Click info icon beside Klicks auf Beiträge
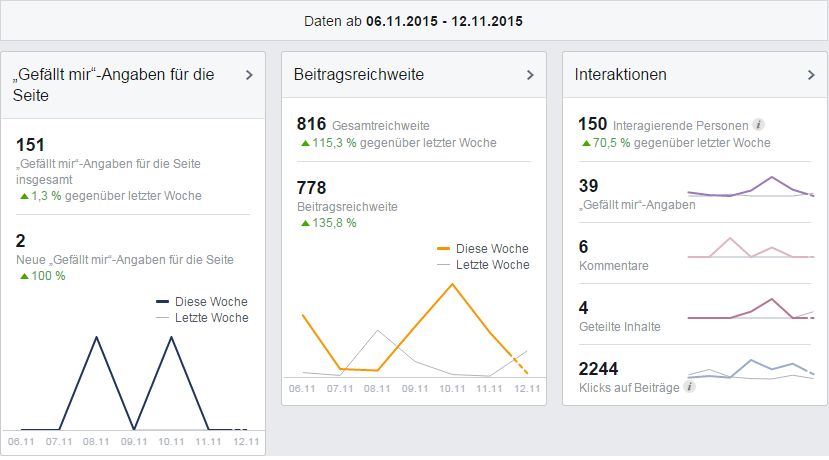829x460 pixels. pyautogui.click(x=690, y=386)
